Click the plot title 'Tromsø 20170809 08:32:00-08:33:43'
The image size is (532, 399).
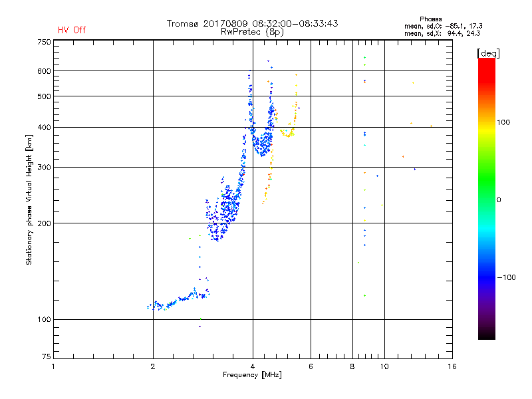[252, 23]
